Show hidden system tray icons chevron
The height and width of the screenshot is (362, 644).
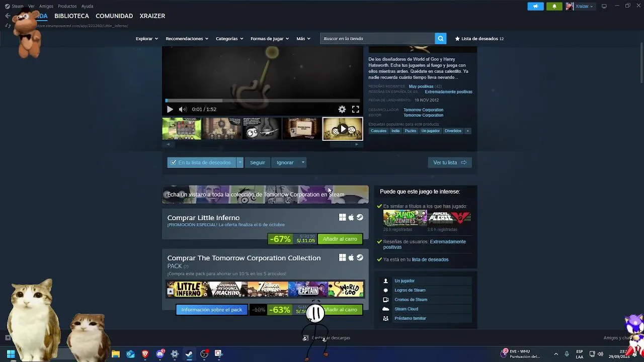(556, 354)
